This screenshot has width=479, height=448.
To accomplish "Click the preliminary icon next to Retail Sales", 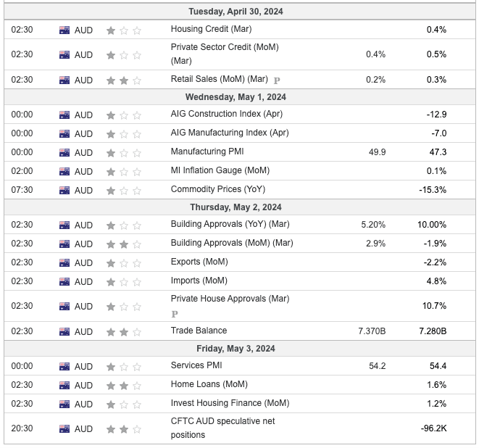I will point(277,80).
